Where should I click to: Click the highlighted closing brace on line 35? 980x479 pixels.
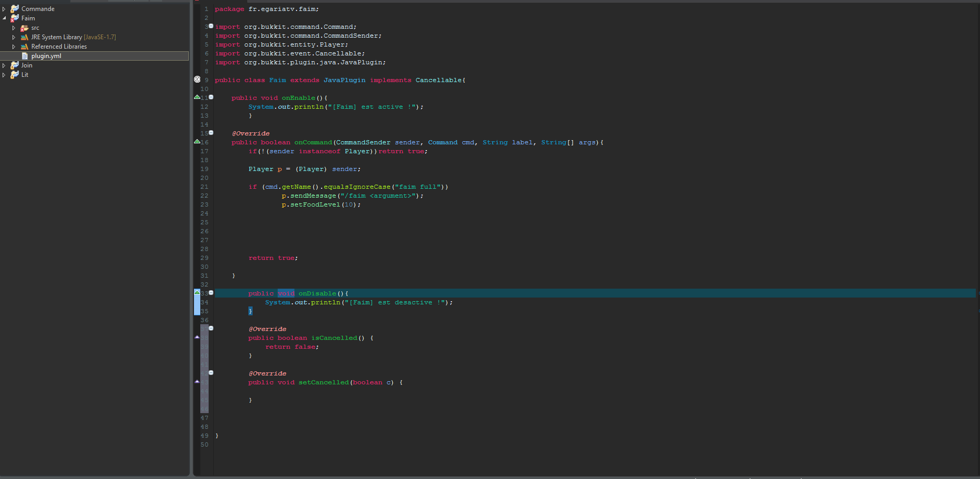tap(250, 311)
